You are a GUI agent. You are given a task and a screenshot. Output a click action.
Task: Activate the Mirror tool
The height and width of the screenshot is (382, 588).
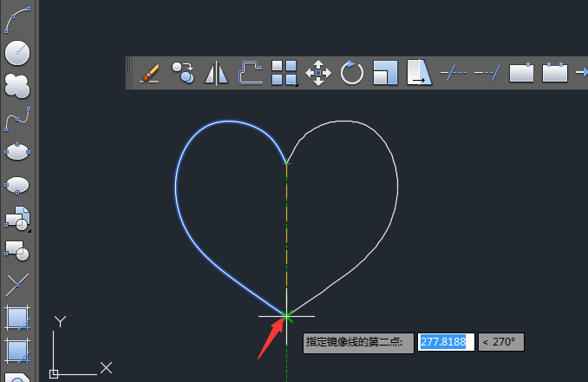point(216,73)
